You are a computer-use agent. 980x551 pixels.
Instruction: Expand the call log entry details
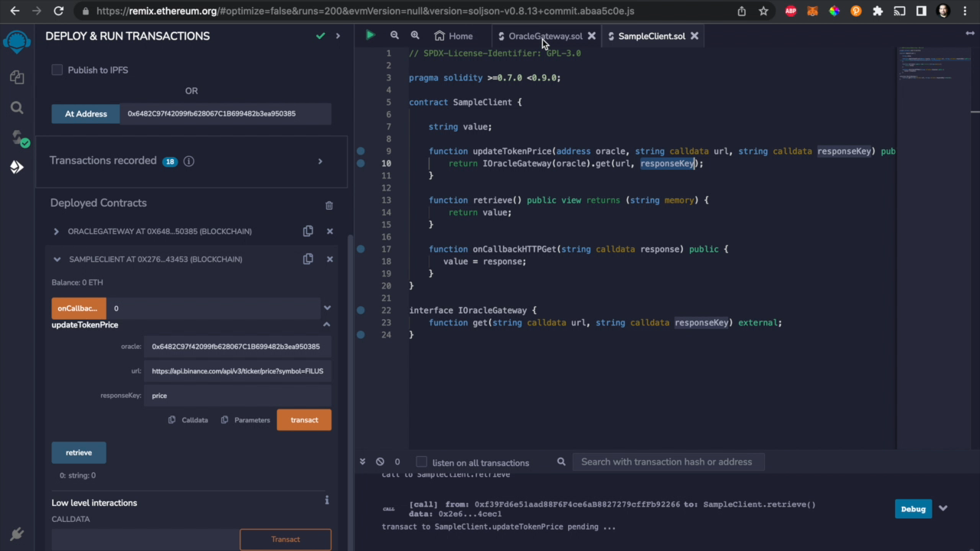coord(943,508)
